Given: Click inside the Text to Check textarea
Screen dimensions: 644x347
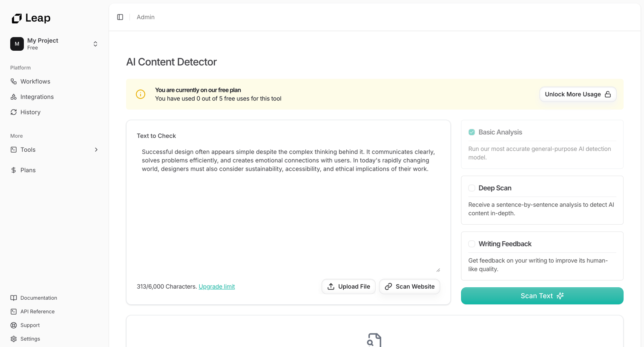Looking at the screenshot, I should (288, 208).
